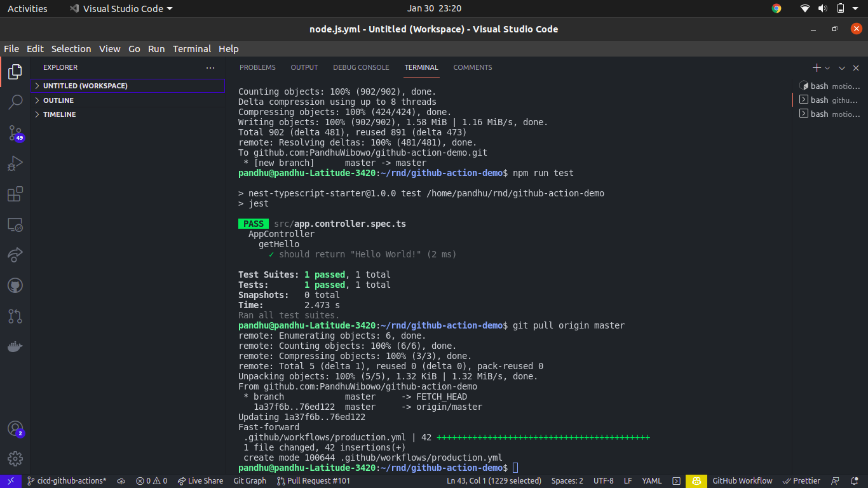Maximize the panel with chevron button
Image resolution: width=868 pixels, height=488 pixels.
tap(842, 68)
